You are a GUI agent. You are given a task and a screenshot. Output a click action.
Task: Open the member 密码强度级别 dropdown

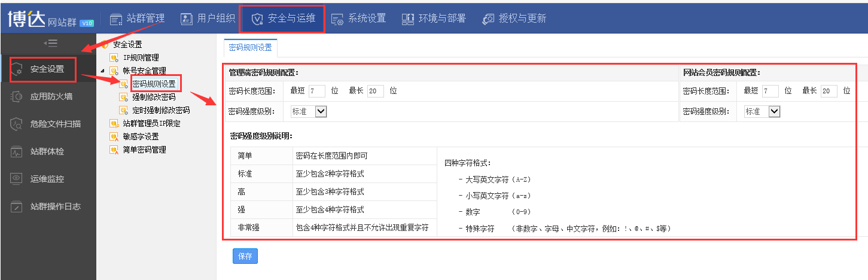pos(762,111)
